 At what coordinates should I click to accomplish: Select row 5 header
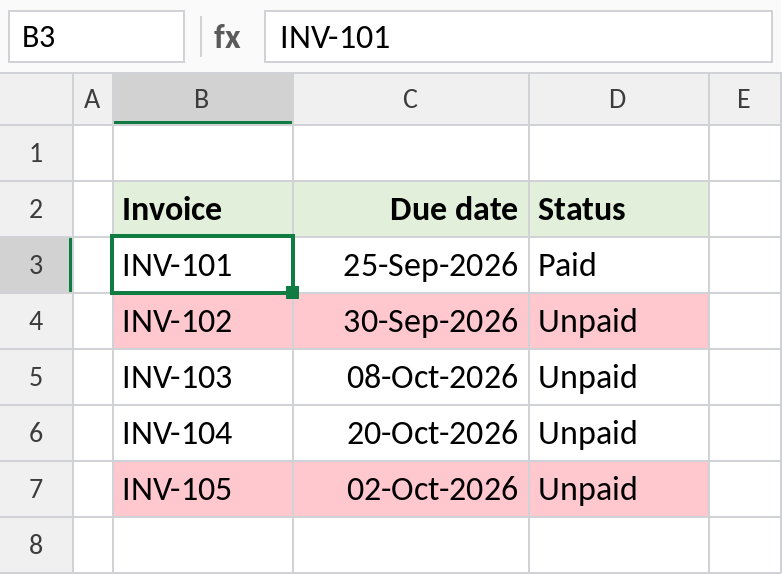click(x=36, y=377)
